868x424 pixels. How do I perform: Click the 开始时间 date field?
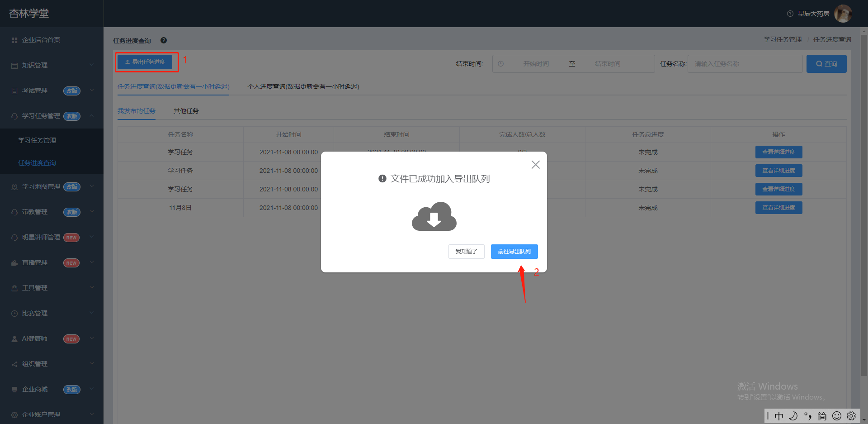pyautogui.click(x=536, y=64)
